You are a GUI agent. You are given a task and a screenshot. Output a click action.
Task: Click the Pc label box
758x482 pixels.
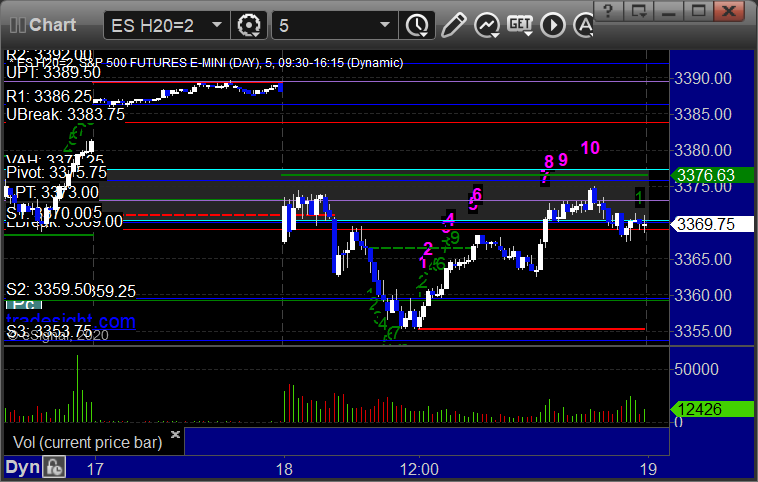click(x=24, y=305)
